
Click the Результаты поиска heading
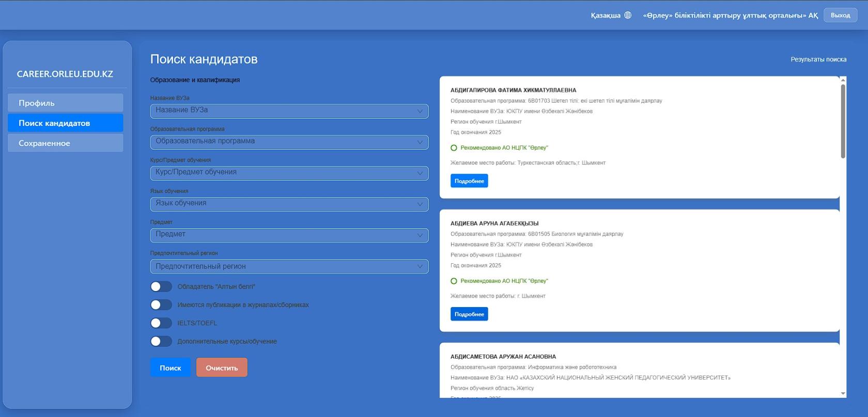coord(818,59)
